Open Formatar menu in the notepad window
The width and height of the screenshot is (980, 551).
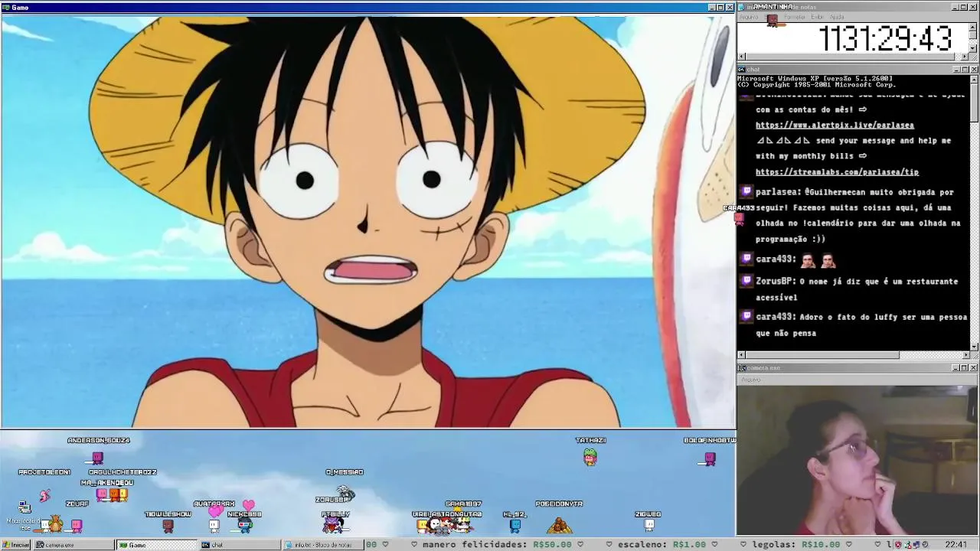[x=796, y=17]
